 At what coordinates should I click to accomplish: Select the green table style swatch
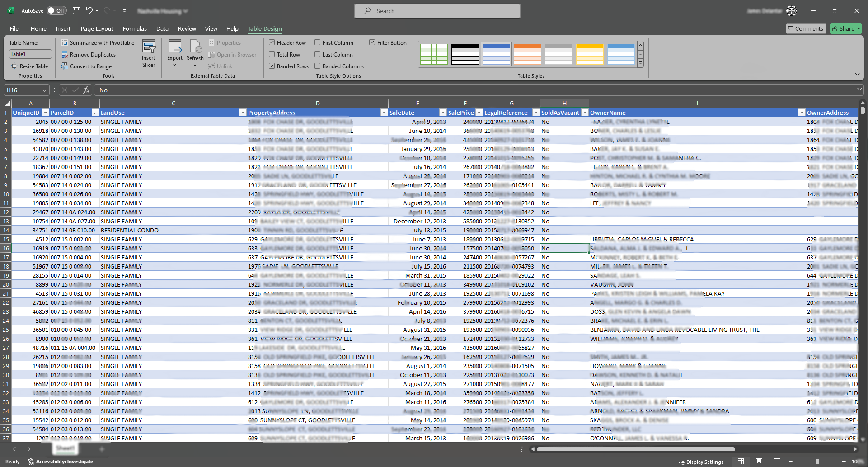point(434,54)
